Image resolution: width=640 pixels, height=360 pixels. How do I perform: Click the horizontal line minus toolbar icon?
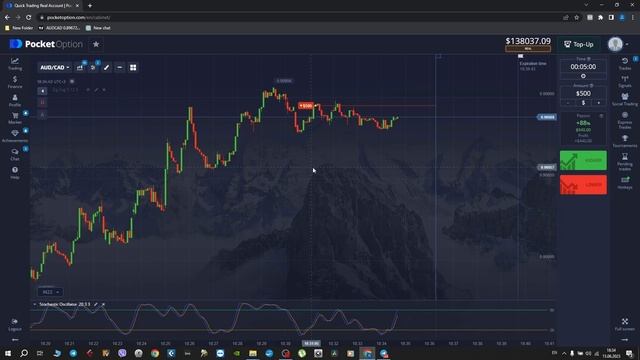120,67
